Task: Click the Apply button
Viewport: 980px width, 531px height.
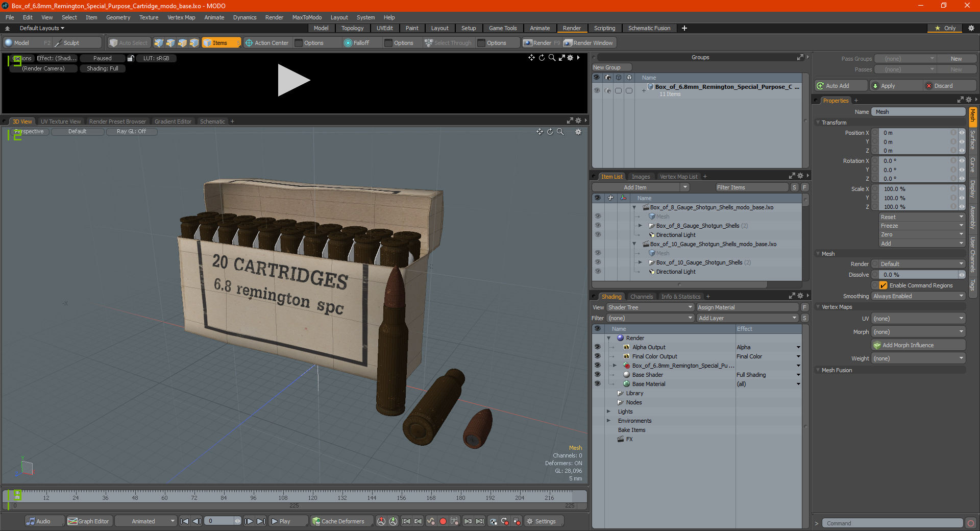Action: 896,86
